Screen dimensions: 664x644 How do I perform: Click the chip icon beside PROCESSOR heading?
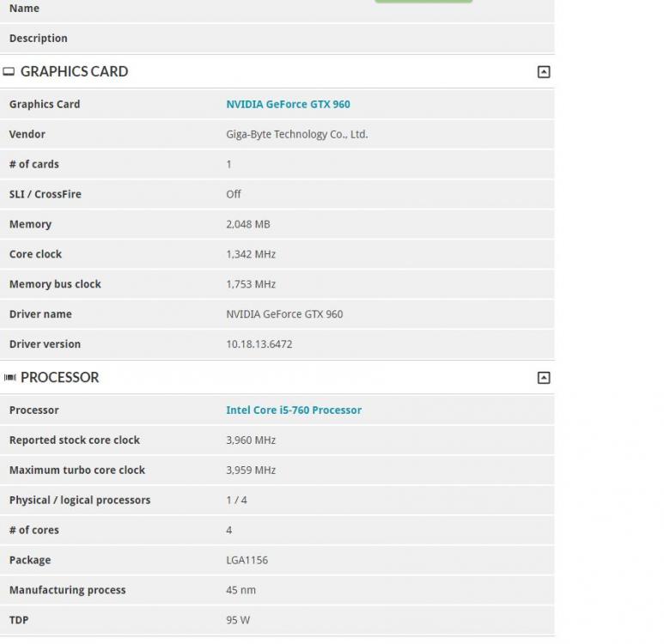tap(9, 378)
